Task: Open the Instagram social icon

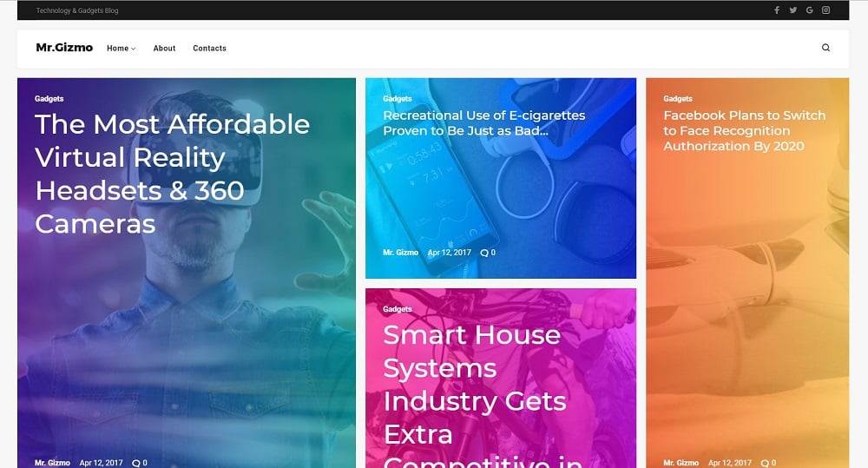Action: tap(826, 10)
